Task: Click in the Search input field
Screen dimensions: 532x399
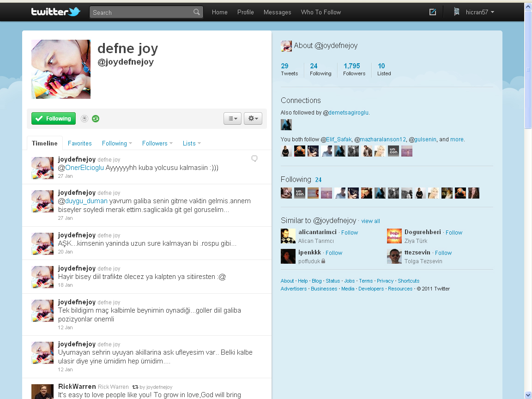Action: (141, 12)
